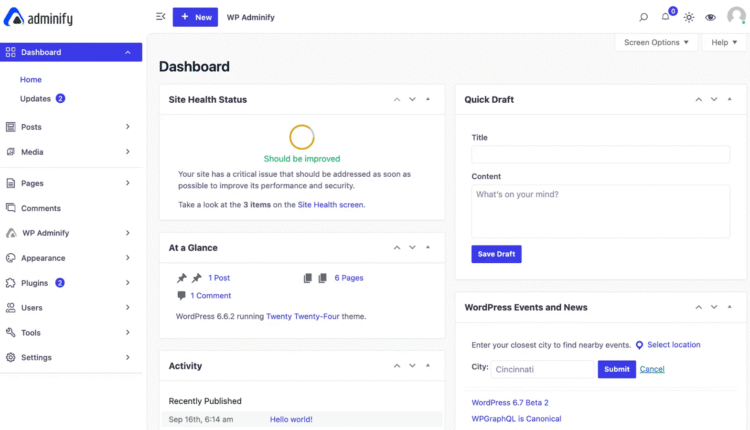The width and height of the screenshot is (750, 430).
Task: Collapse the Dashboard submenu chevron
Action: tap(128, 52)
